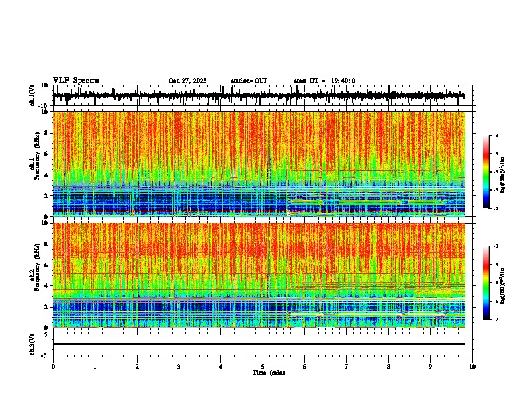Click the ch.1 frequency spectrogram panel
The width and height of the screenshot is (532, 411).
[259, 164]
